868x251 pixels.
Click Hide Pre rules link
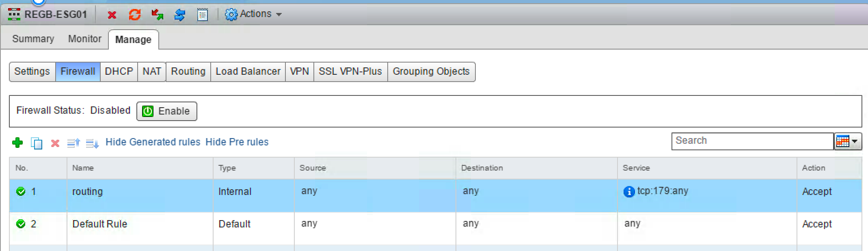[x=237, y=142]
